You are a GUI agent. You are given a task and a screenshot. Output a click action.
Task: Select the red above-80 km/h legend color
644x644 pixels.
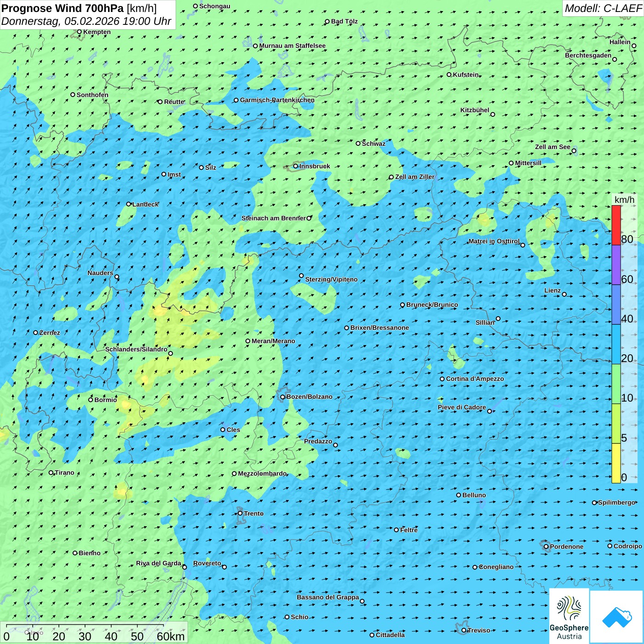[616, 225]
